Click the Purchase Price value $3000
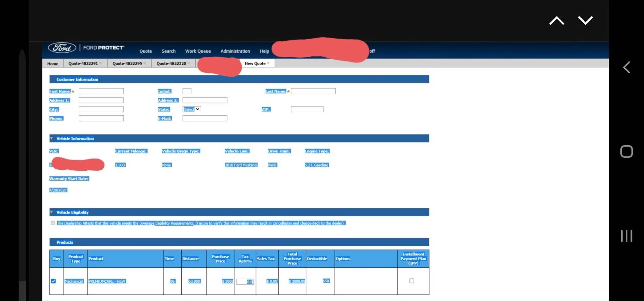The image size is (644, 301). (x=227, y=281)
